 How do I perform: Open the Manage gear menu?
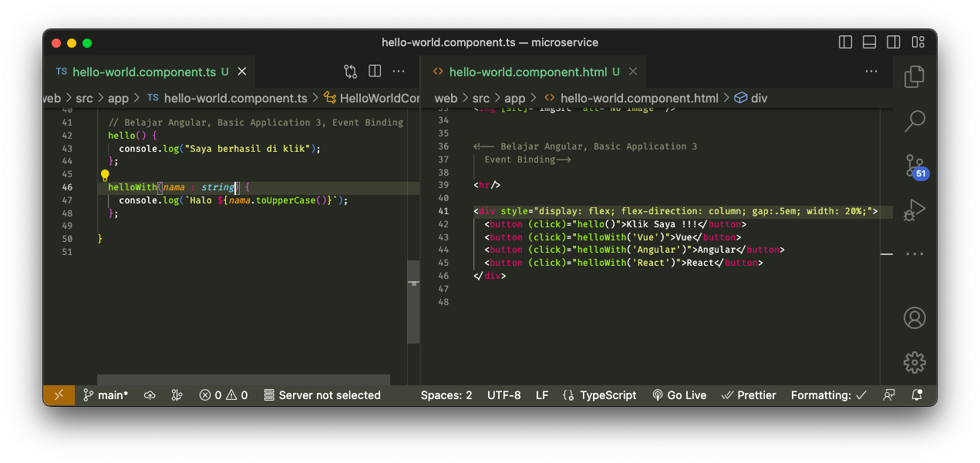pos(914,361)
